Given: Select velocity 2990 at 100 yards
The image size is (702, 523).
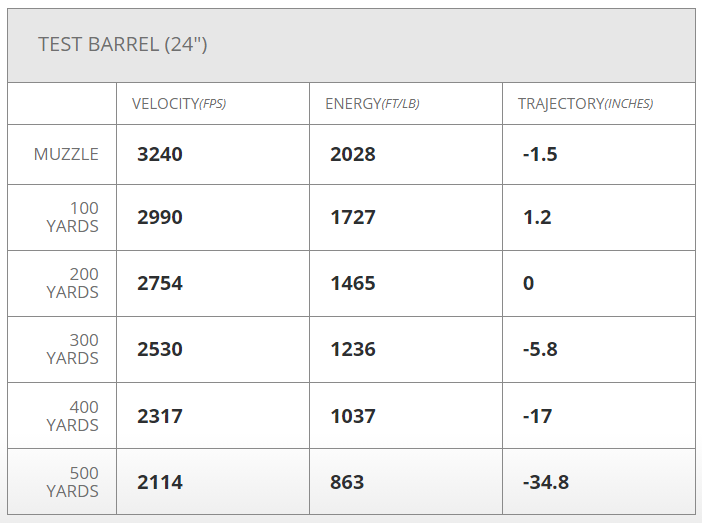Looking at the screenshot, I should (x=160, y=217).
